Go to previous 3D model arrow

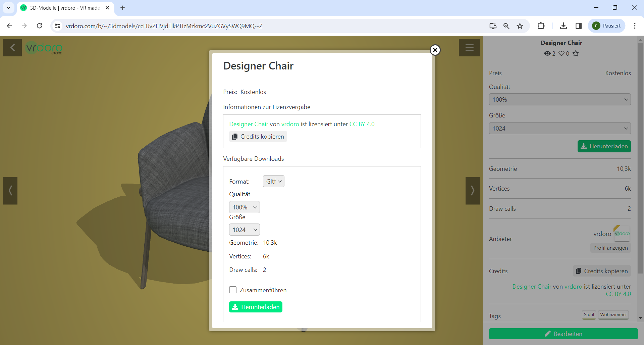pos(10,191)
